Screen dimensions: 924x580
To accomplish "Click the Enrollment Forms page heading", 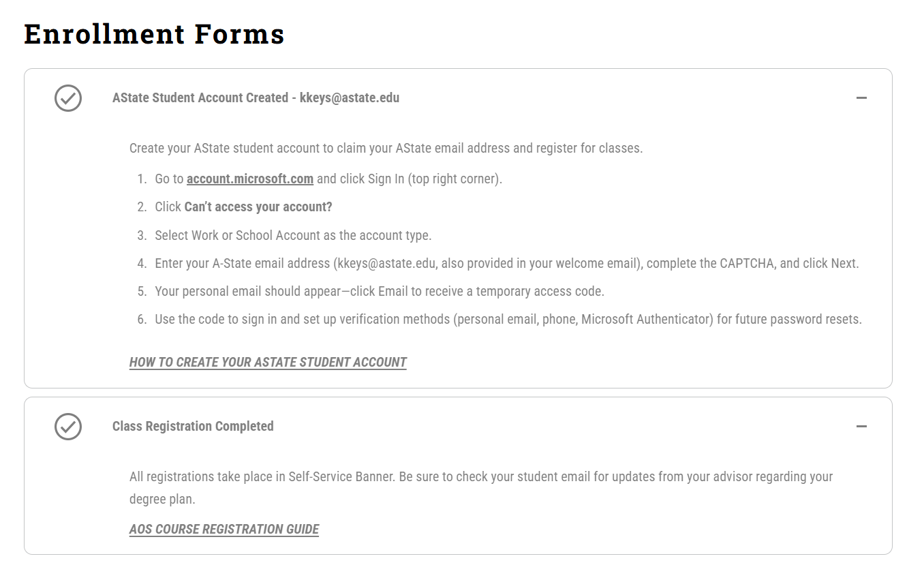I will (x=154, y=34).
